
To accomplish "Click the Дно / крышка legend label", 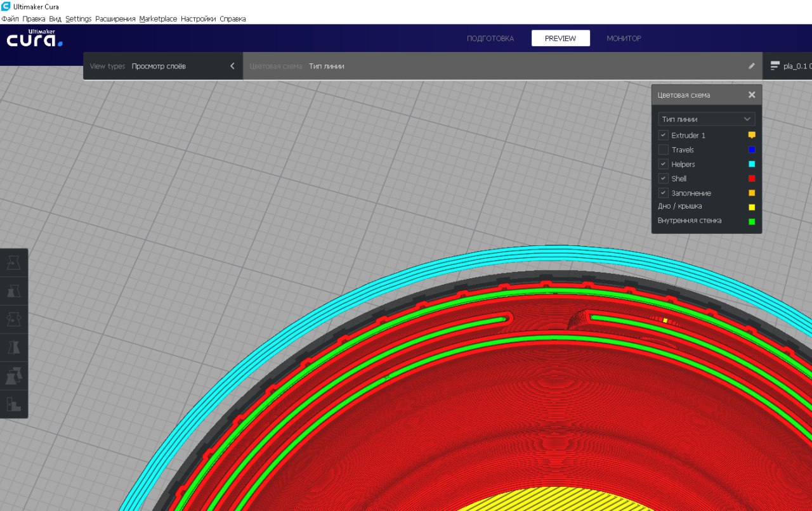I will [x=679, y=206].
